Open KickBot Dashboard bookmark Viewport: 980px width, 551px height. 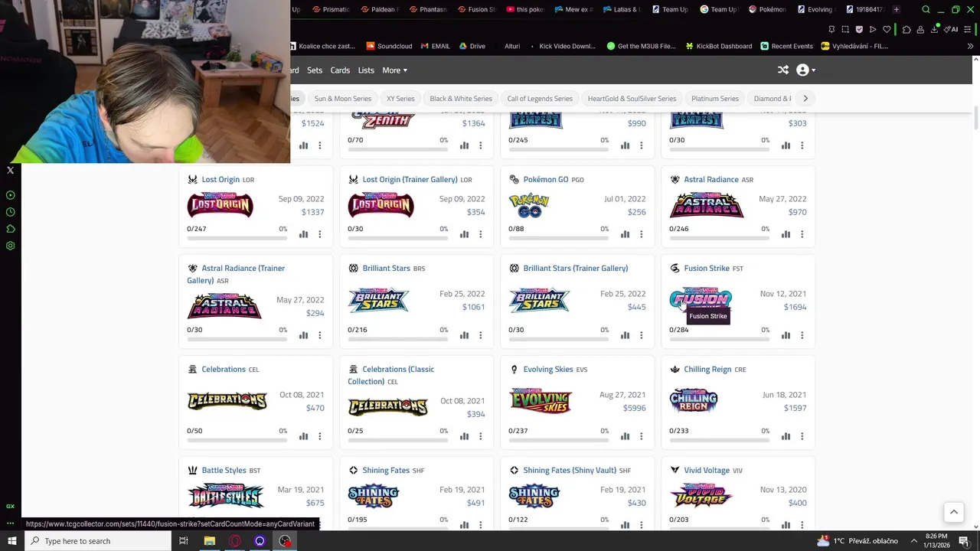coord(717,46)
